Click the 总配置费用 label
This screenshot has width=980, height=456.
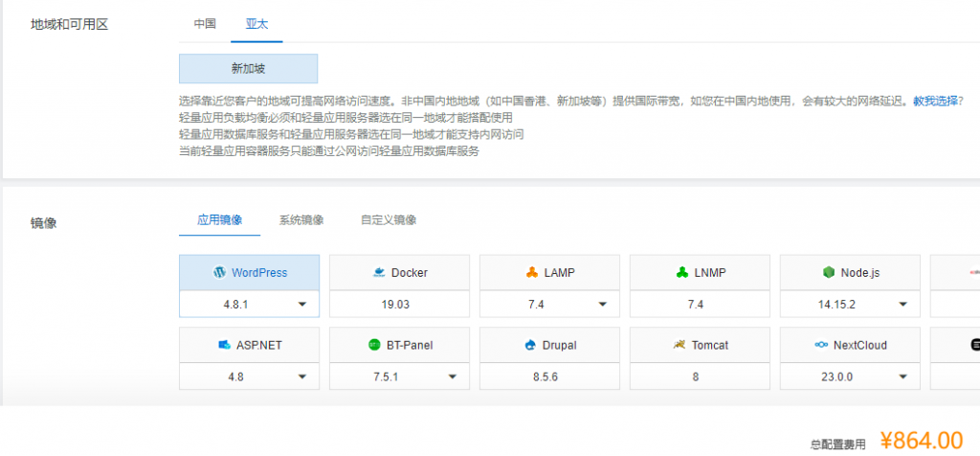(838, 445)
